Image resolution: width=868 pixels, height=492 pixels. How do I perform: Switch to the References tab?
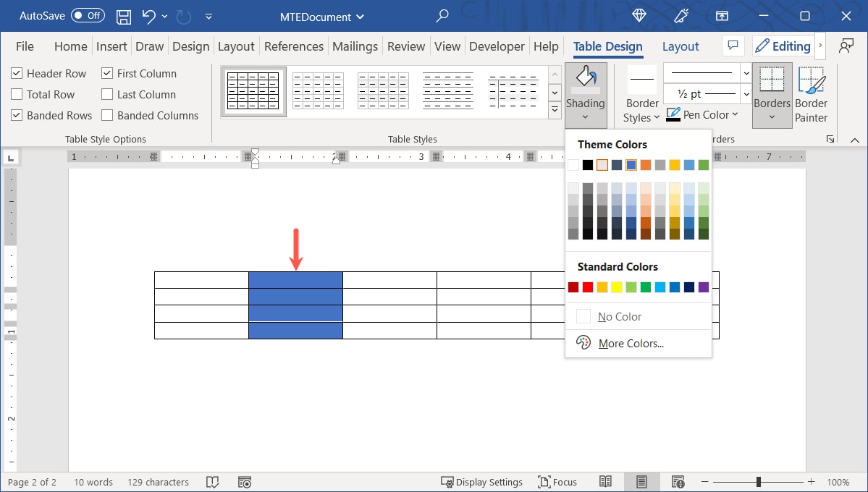pos(295,46)
